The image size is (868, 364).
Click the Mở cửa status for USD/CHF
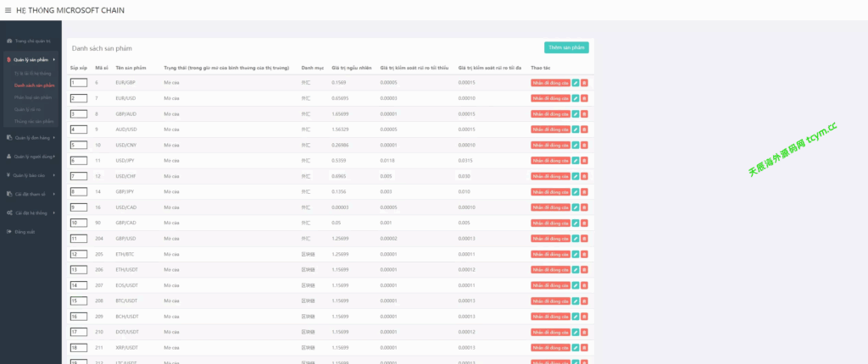click(x=171, y=176)
